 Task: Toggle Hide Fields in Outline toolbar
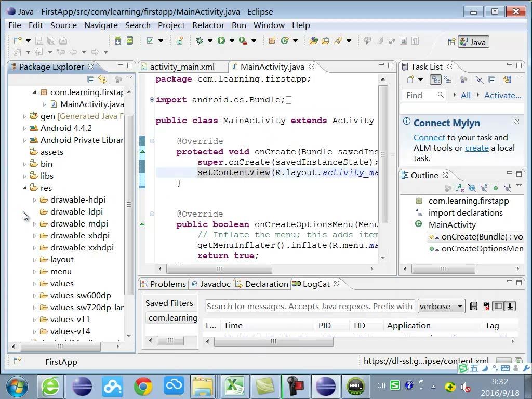[472, 188]
